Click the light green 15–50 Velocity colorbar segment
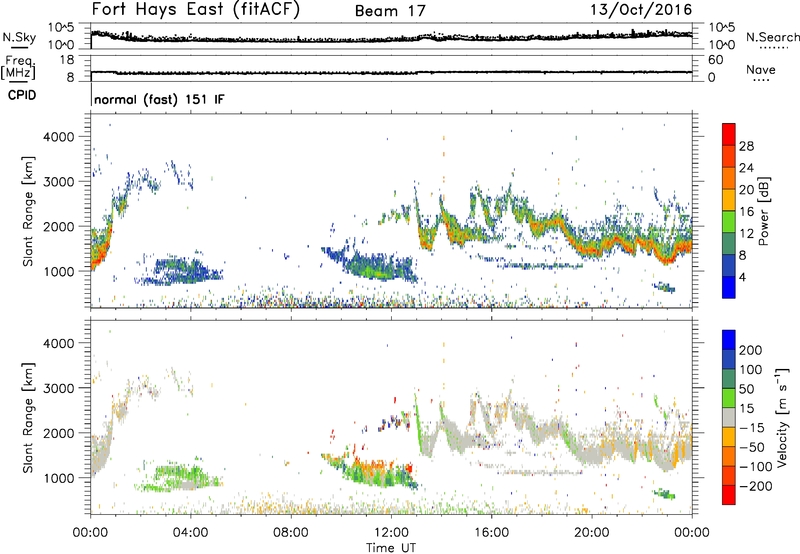The height and width of the screenshot is (554, 800). coord(729,398)
